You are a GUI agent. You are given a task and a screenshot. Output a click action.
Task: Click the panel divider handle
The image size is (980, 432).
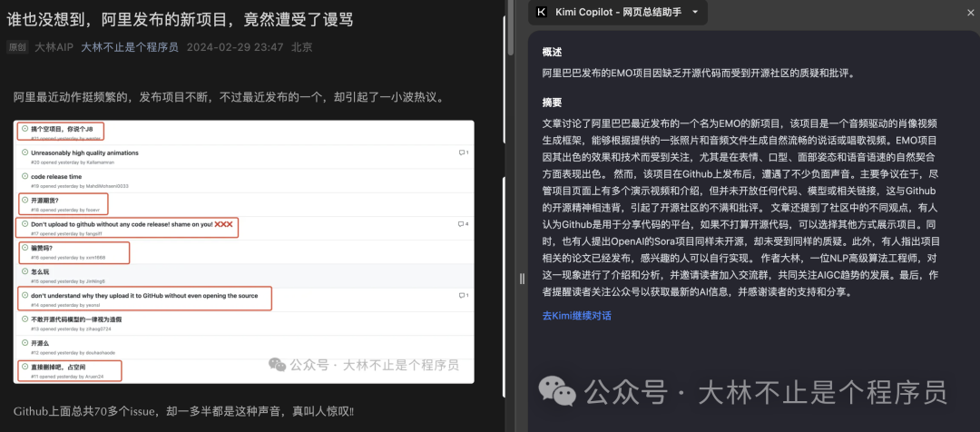pyautogui.click(x=523, y=279)
